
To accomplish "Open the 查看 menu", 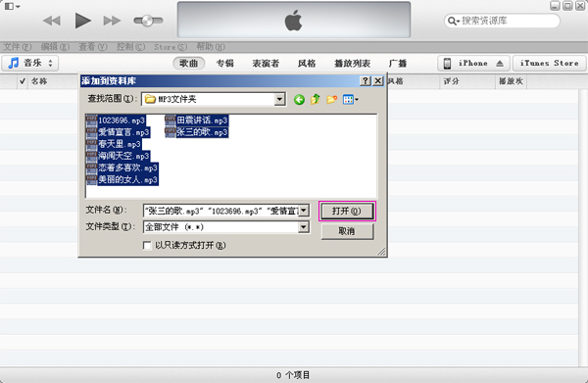I will click(x=93, y=47).
